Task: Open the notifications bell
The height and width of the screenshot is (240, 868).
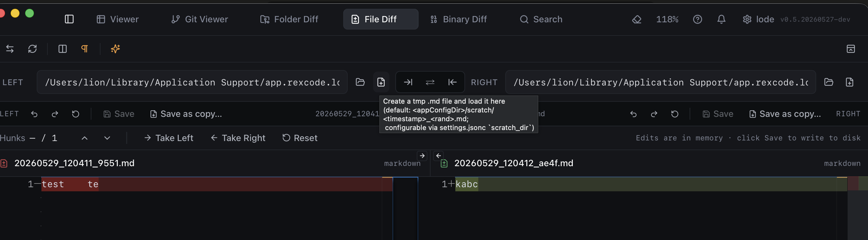Action: (x=721, y=19)
